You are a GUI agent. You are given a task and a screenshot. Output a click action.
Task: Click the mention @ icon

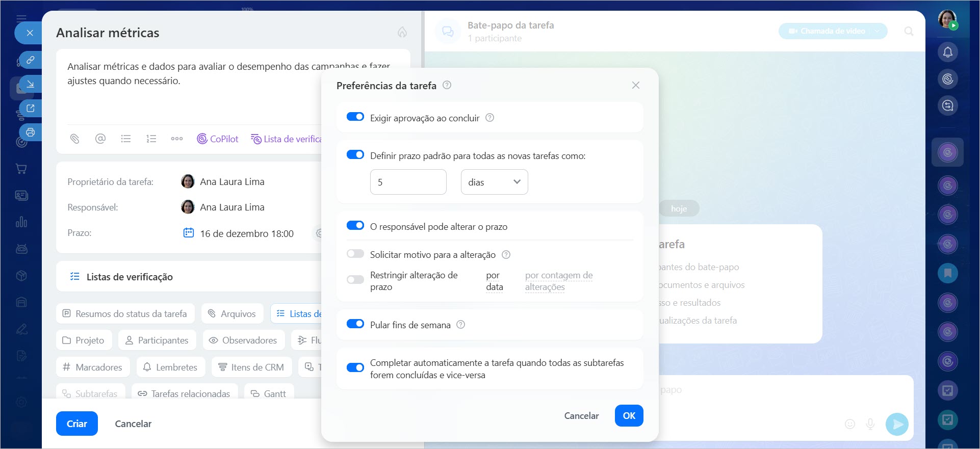(x=100, y=139)
